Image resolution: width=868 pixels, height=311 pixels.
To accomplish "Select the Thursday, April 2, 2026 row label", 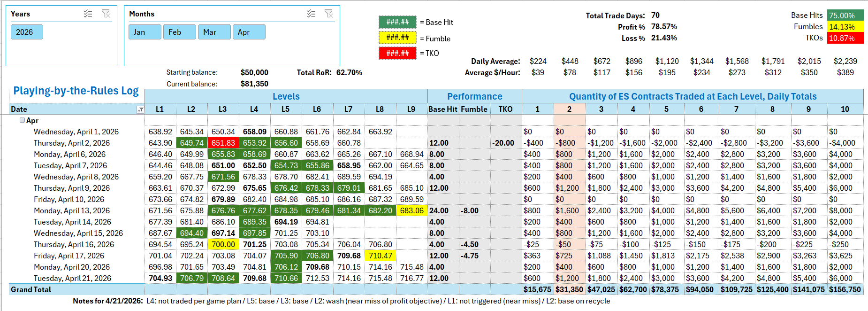I will tap(72, 143).
